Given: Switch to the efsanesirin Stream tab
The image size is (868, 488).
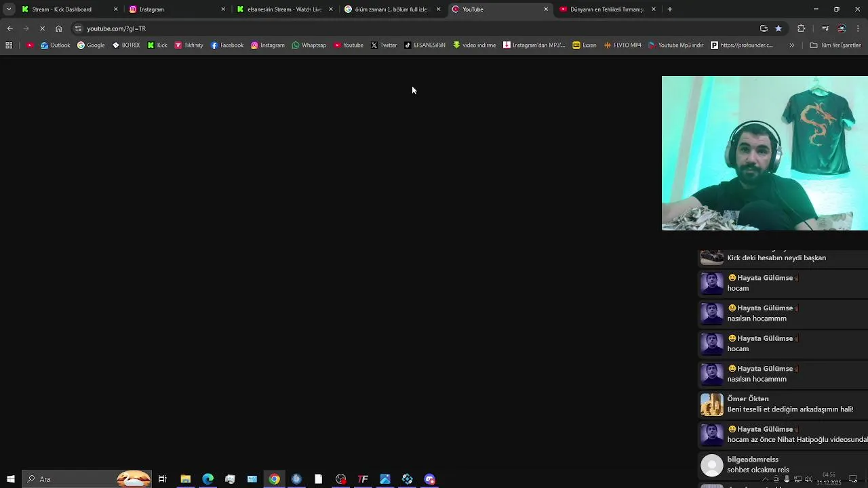Looking at the screenshot, I should tap(285, 9).
